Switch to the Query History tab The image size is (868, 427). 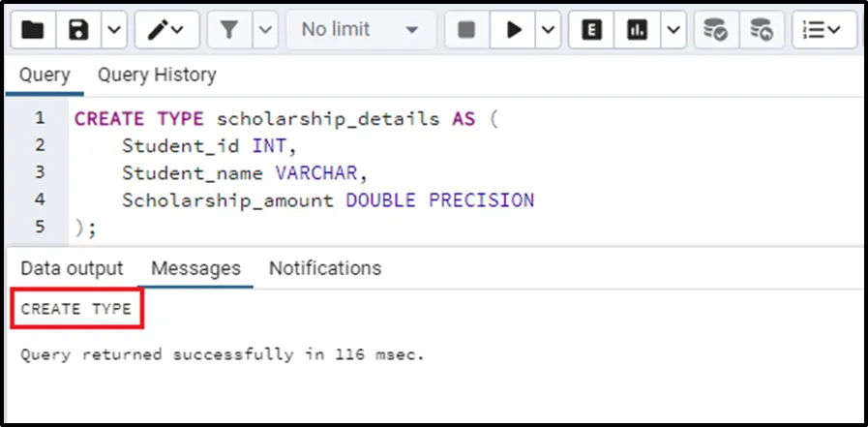[x=157, y=75]
